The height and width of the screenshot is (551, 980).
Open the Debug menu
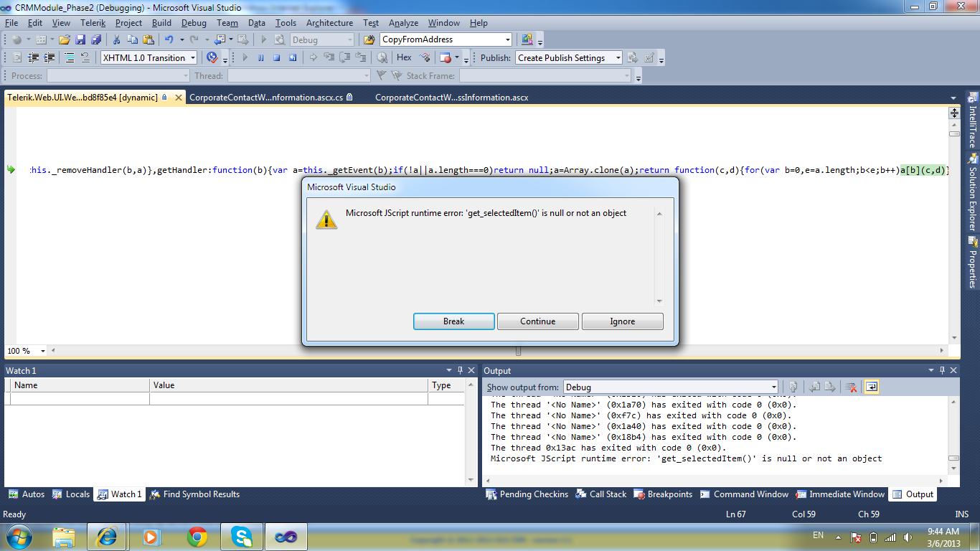[x=194, y=23]
